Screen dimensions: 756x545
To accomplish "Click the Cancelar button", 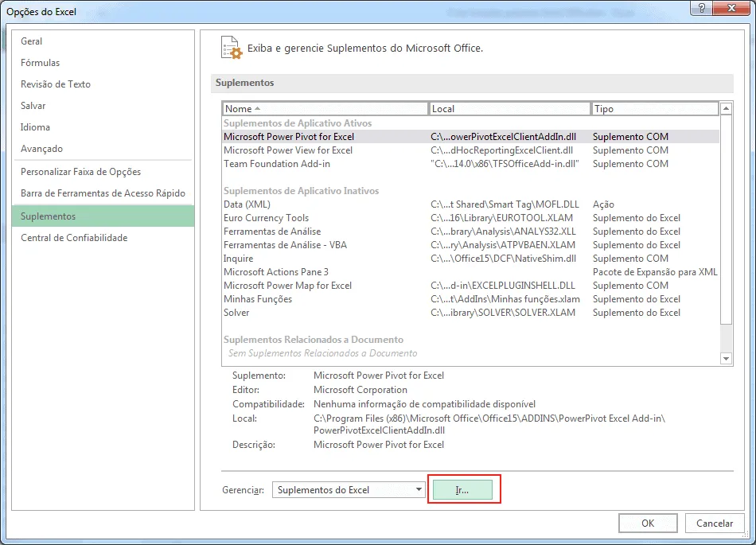I will pyautogui.click(x=714, y=524).
